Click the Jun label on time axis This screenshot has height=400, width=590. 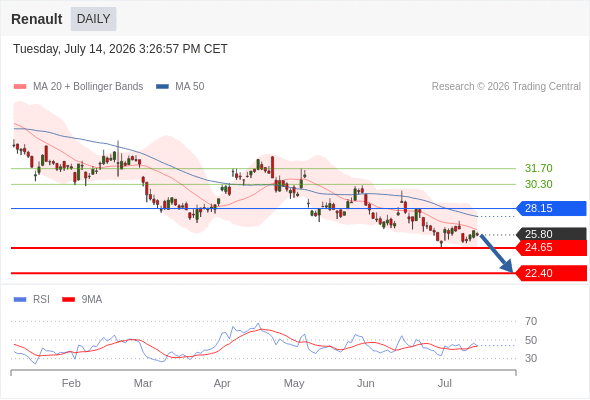pyautogui.click(x=366, y=383)
